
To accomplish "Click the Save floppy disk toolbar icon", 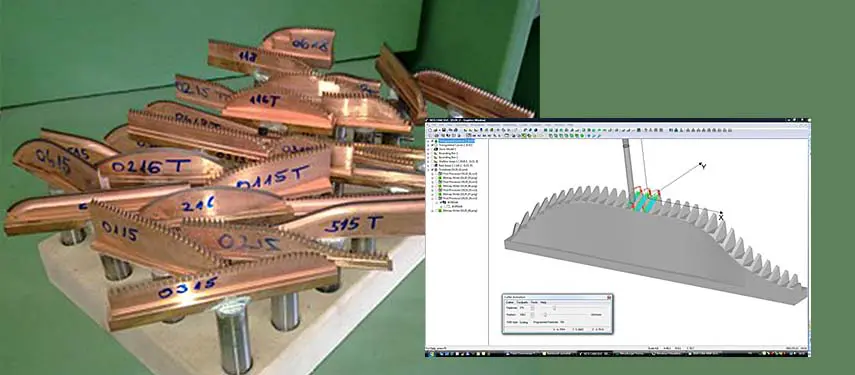I will click(444, 130).
